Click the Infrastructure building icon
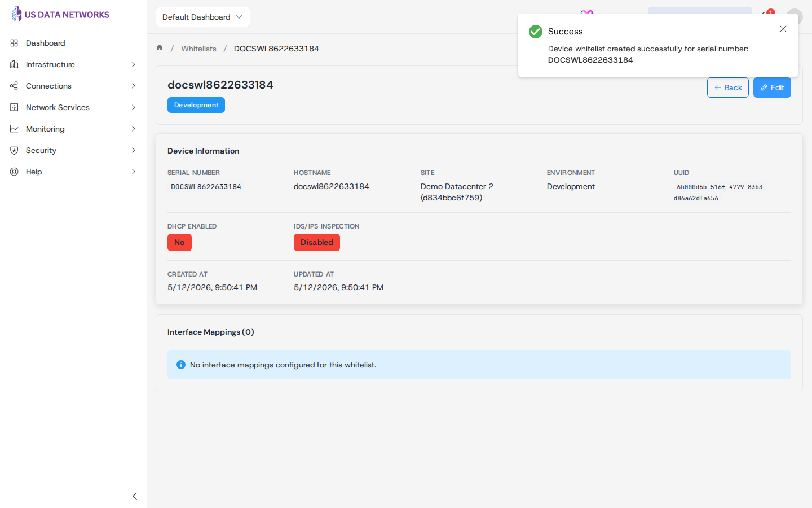 click(x=14, y=64)
